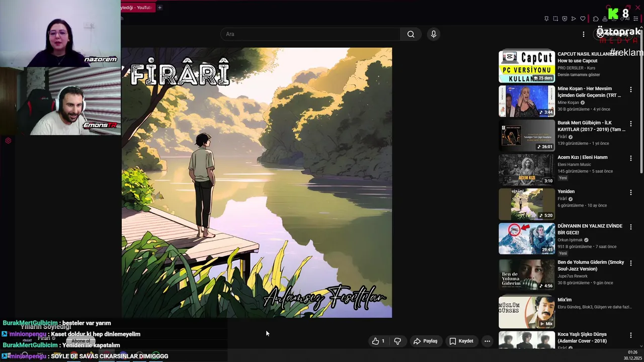
Task: Open the Acem Kızı video thumbnail
Action: 527,169
